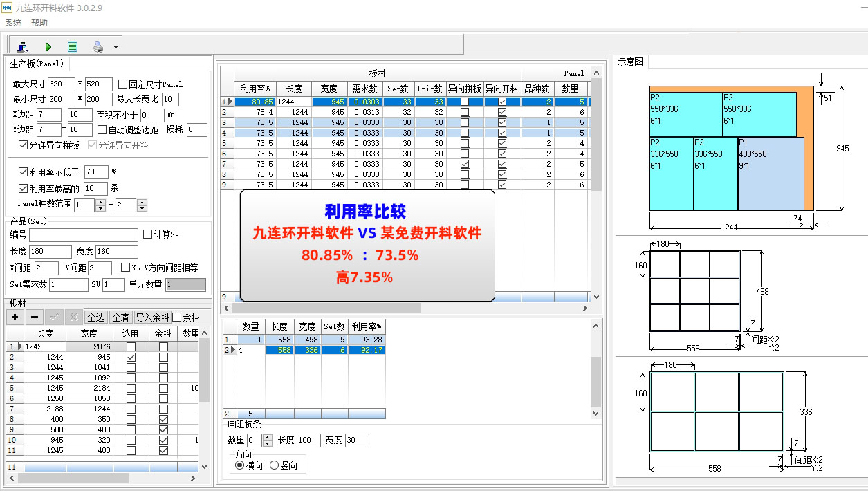Decrease the Panel种数范围 maximum value
This screenshot has width=868, height=491.
coord(142,208)
